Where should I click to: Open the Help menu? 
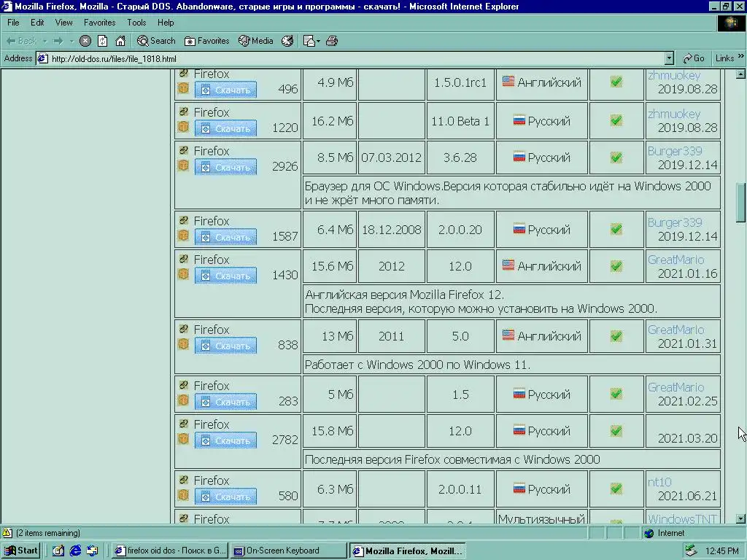166,23
